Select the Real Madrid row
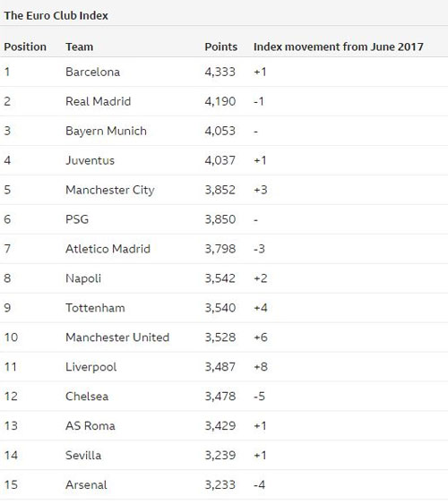448x504 pixels. [x=224, y=101]
